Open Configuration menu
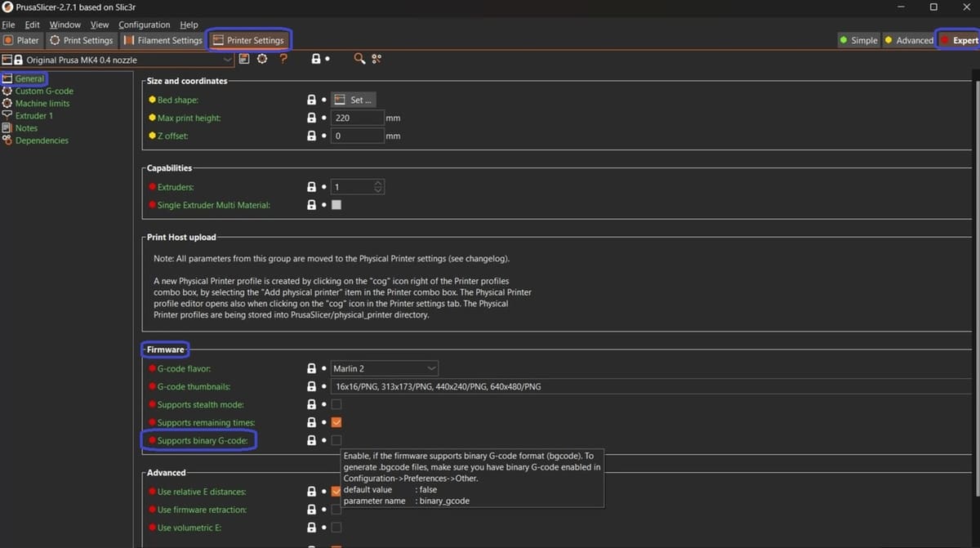The width and height of the screenshot is (980, 548). (145, 25)
